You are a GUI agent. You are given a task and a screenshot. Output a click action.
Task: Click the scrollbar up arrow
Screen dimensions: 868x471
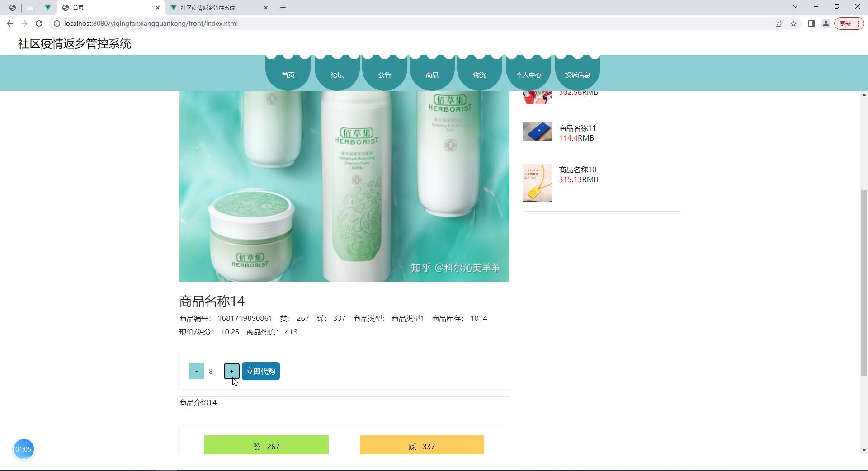pos(864,94)
